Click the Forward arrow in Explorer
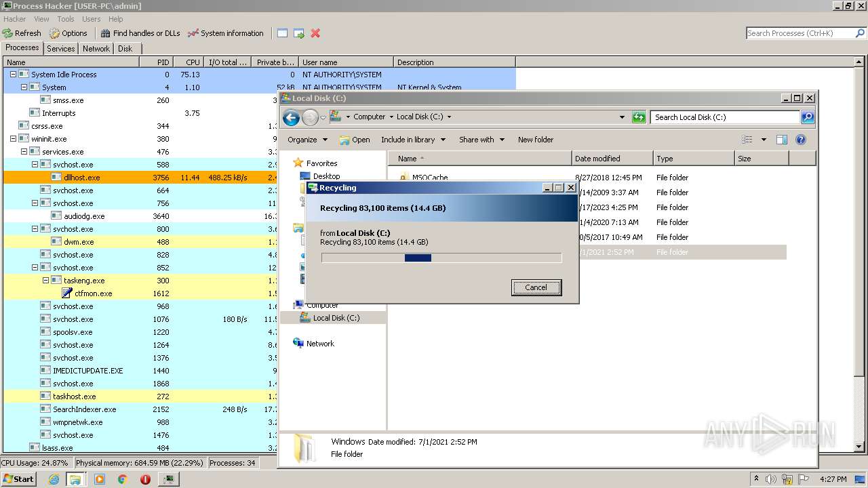868x488 pixels. point(310,117)
